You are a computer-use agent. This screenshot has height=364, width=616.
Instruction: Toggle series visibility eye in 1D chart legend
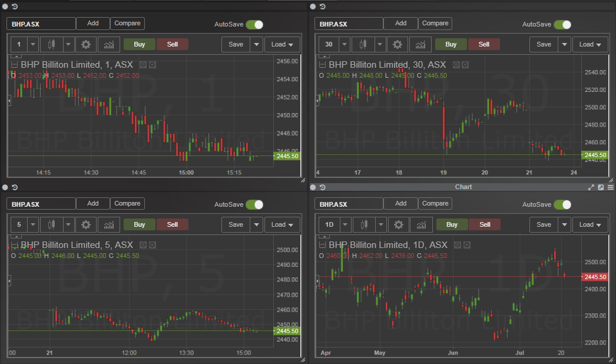(457, 245)
